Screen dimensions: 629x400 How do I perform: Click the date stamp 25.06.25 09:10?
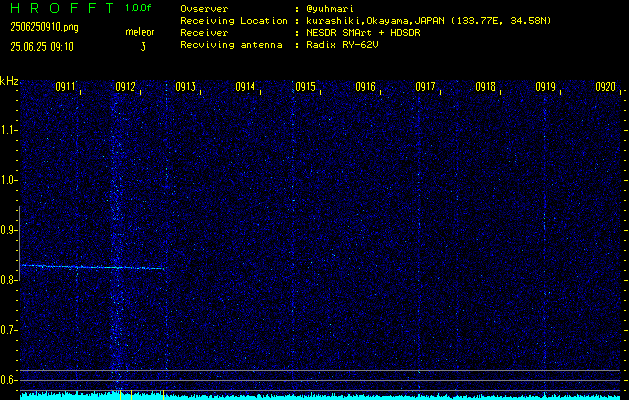(42, 47)
